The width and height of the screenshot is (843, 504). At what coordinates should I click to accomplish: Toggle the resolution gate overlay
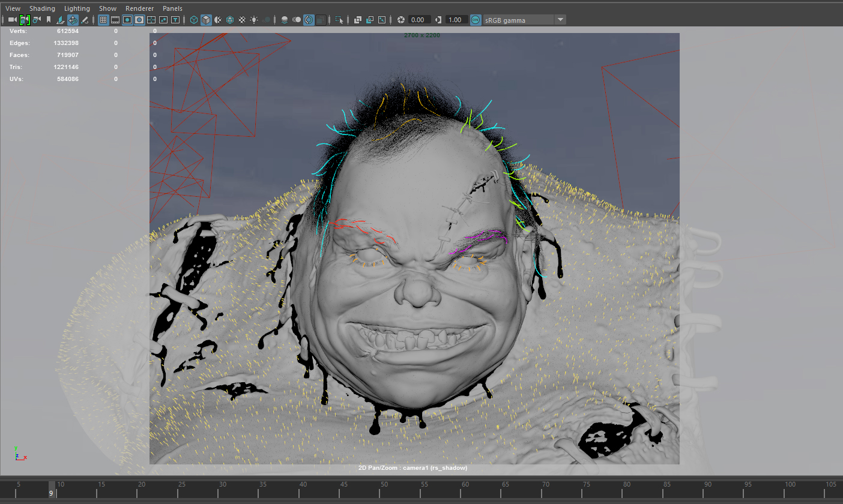coord(127,20)
